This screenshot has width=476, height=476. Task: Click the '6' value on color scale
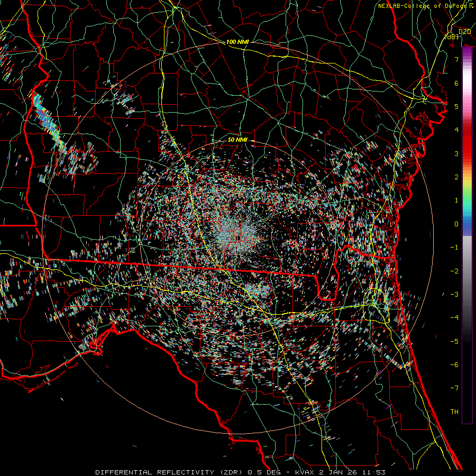point(456,83)
